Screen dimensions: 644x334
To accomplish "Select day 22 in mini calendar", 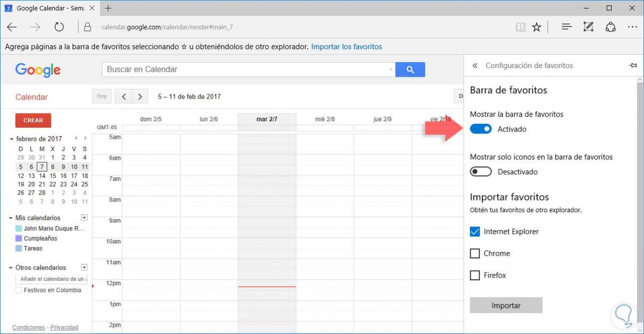I will pyautogui.click(x=53, y=184).
